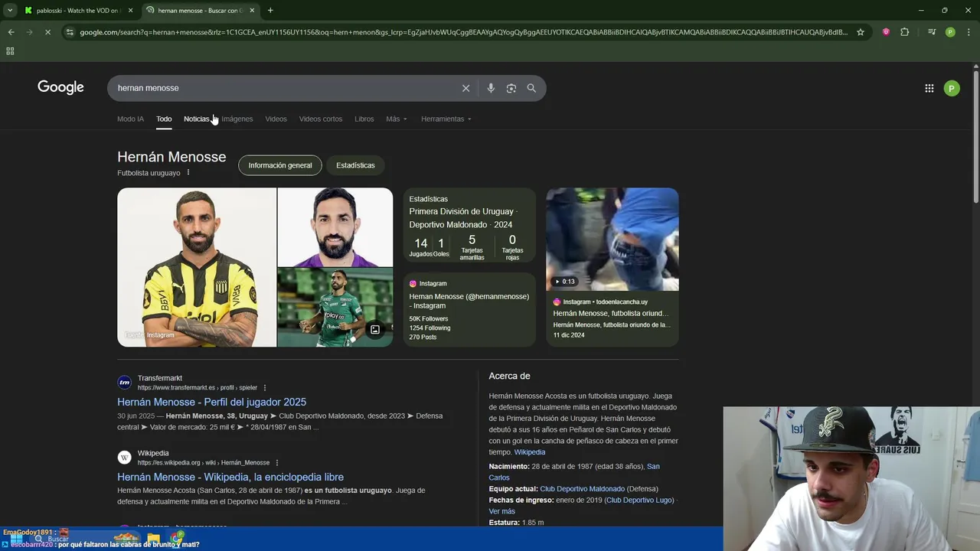Open the purple jersey player photo
Viewport: 980px width, 551px height.
(x=335, y=227)
